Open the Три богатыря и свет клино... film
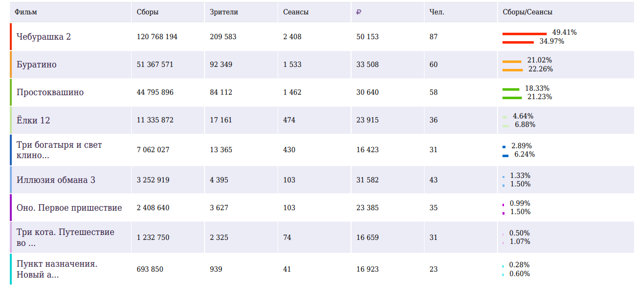This screenshot has height=287, width=644. pos(59,150)
